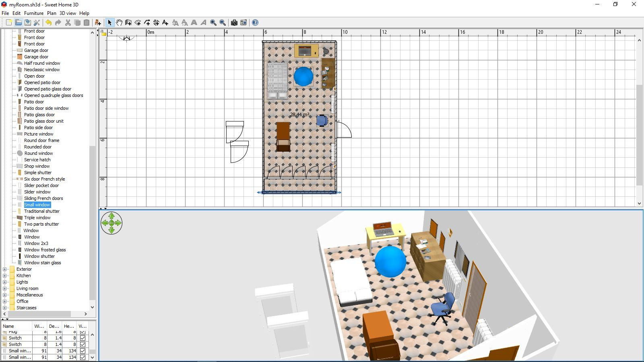Viewport: 644px width, 362px height.
Task: Select Garage door with white icon in catalog
Action: [36, 50]
